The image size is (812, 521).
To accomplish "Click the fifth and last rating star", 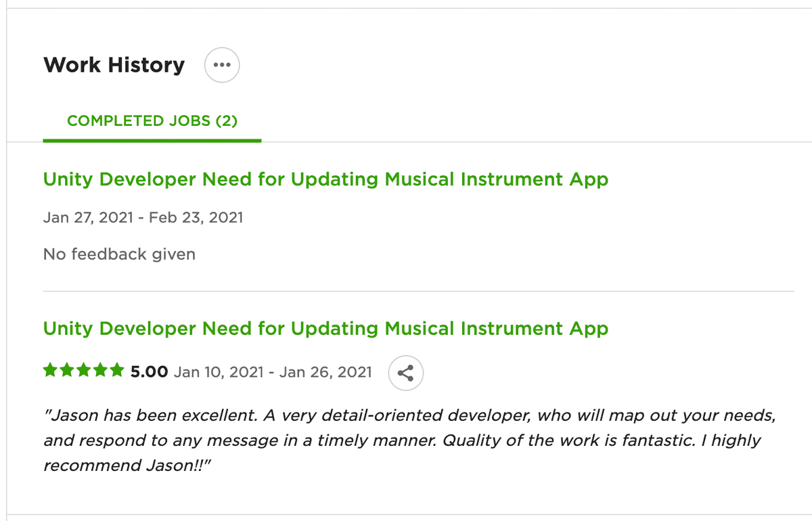I will [x=117, y=370].
